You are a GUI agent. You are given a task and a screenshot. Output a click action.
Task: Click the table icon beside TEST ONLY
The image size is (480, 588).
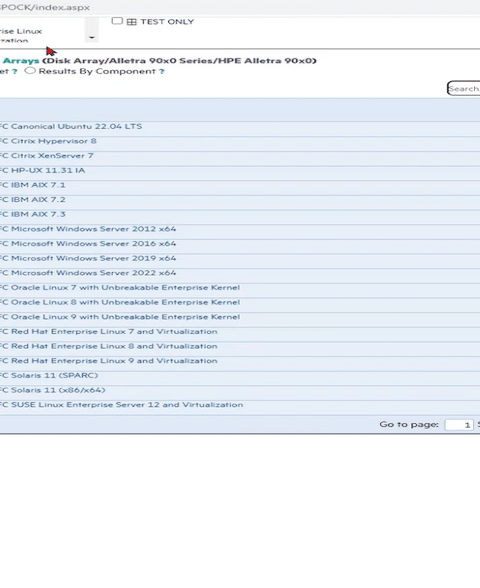pos(132,22)
